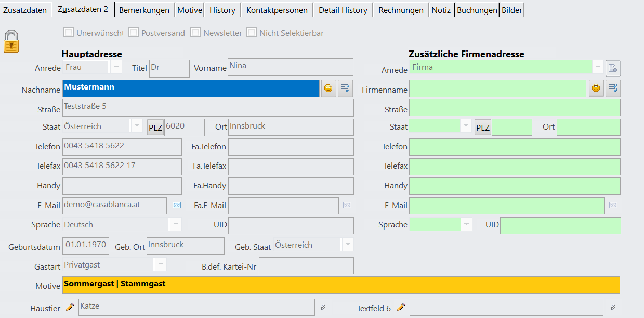
Task: Click list-edit icon beside Nachname smiley
Action: point(345,88)
